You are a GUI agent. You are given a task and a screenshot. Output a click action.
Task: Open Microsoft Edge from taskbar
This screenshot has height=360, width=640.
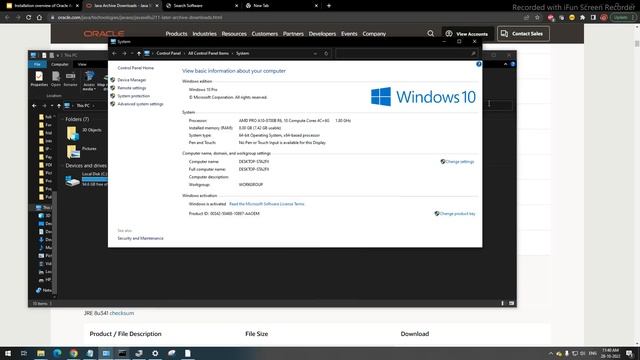coord(57,353)
